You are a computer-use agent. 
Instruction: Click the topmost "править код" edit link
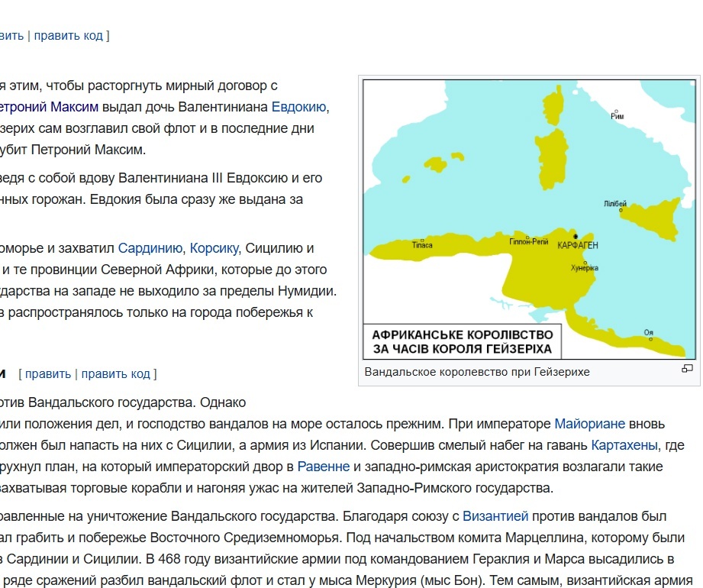68,35
